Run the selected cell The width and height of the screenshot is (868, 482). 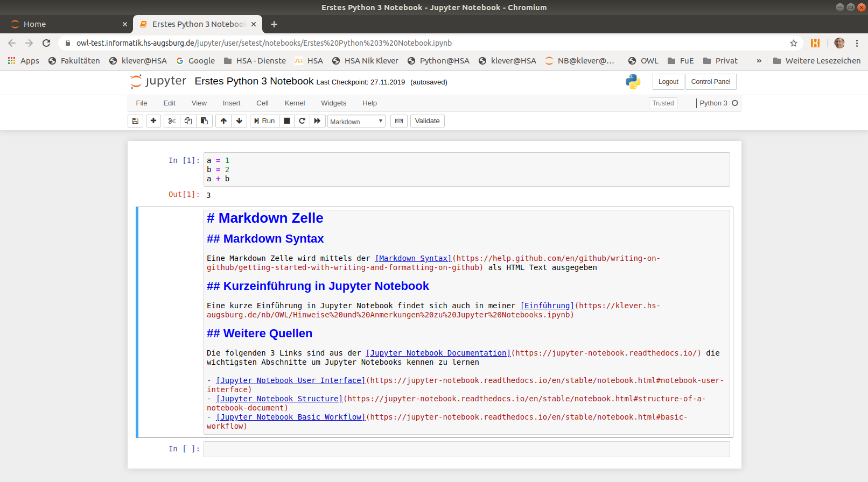pyautogui.click(x=264, y=121)
